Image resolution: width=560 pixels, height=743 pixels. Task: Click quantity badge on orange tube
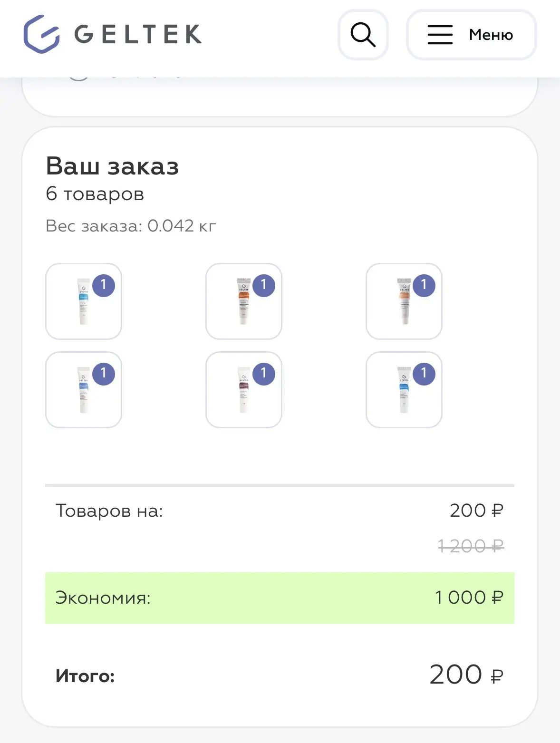(264, 286)
